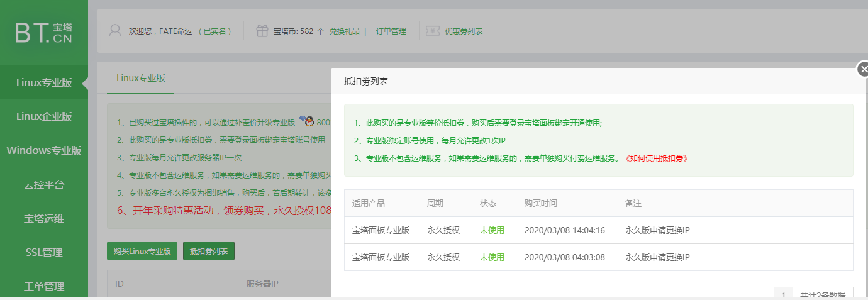
Task: Click 宝塔面板专业版 in 14:04:16 row
Action: [381, 230]
